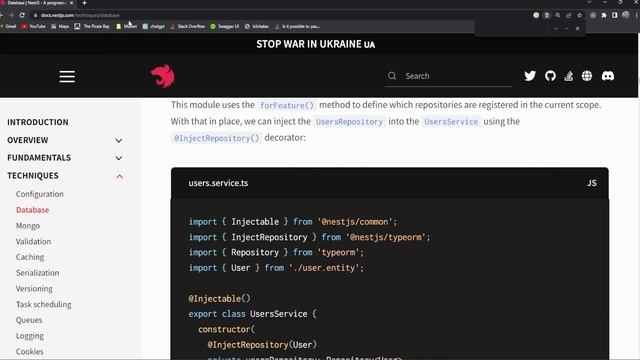
Task: Open the YouTube bookmark
Action: coord(33,26)
